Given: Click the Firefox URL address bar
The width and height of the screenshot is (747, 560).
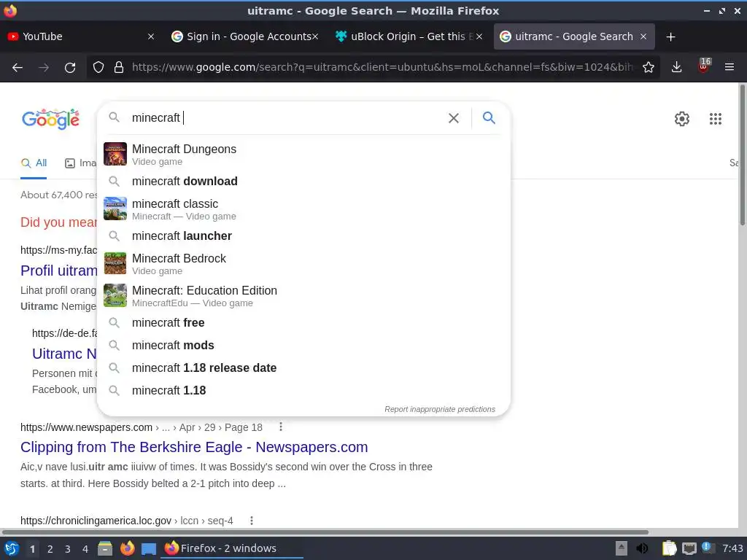Looking at the screenshot, I should click(381, 67).
